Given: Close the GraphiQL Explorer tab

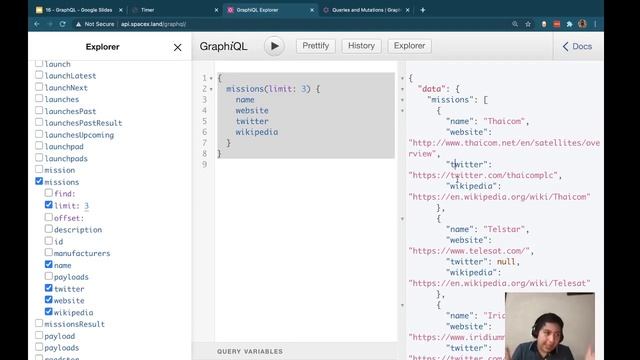Looking at the screenshot, I should [x=312, y=10].
